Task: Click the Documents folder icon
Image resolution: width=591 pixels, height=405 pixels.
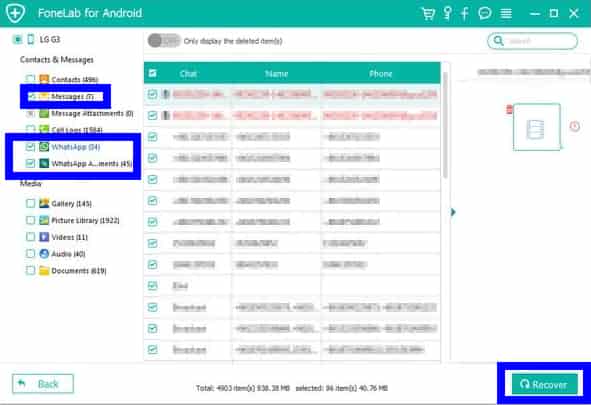Action: coord(44,271)
